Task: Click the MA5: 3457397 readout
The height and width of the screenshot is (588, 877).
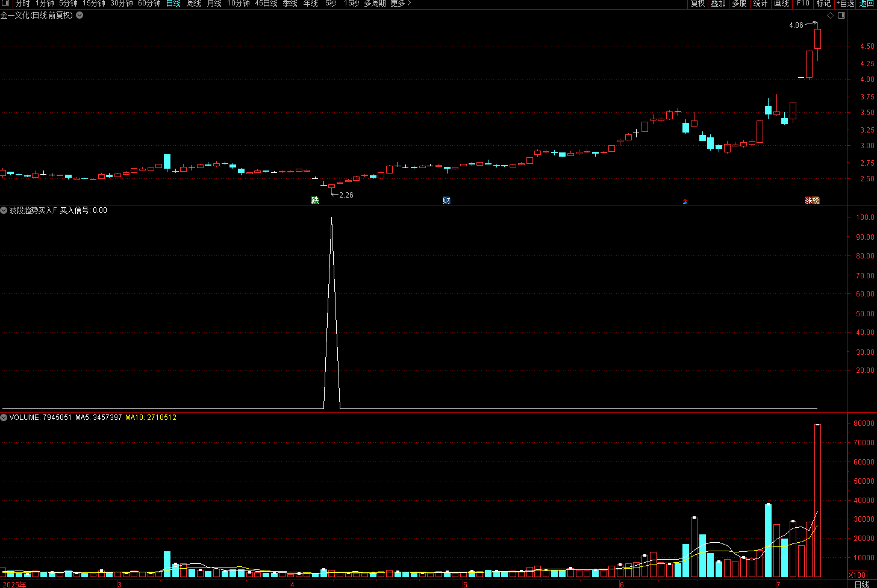Action: pyautogui.click(x=99, y=417)
